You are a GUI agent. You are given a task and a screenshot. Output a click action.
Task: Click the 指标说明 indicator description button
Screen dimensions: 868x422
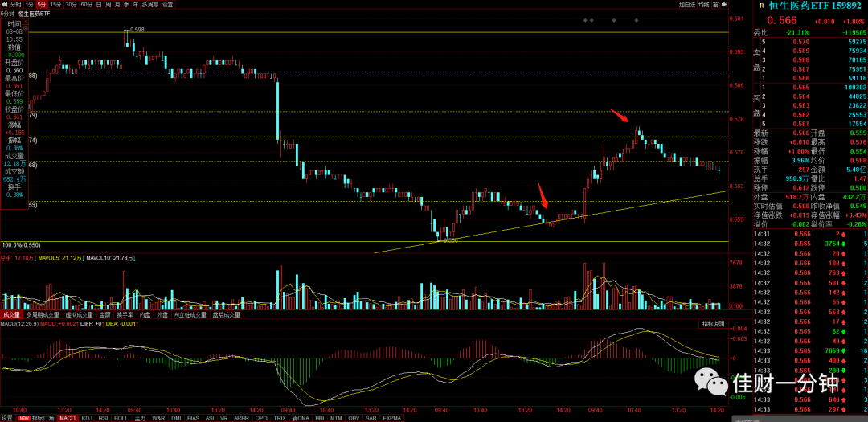coord(713,323)
